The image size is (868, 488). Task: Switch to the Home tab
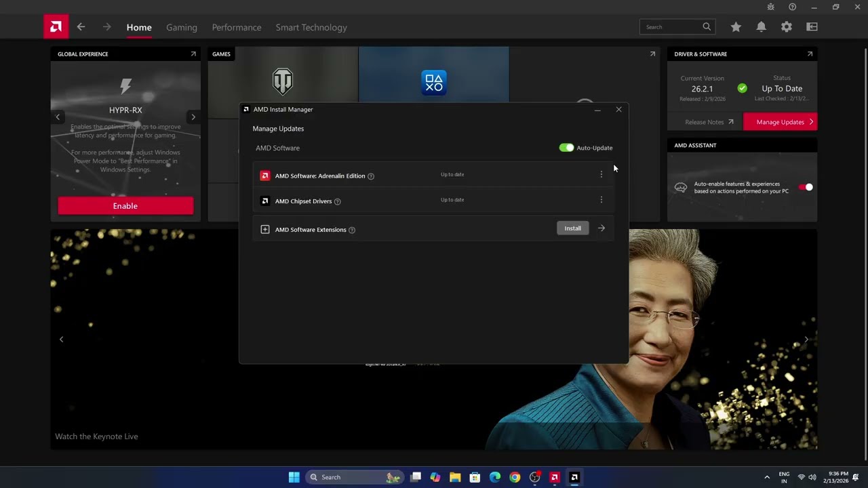[139, 28]
